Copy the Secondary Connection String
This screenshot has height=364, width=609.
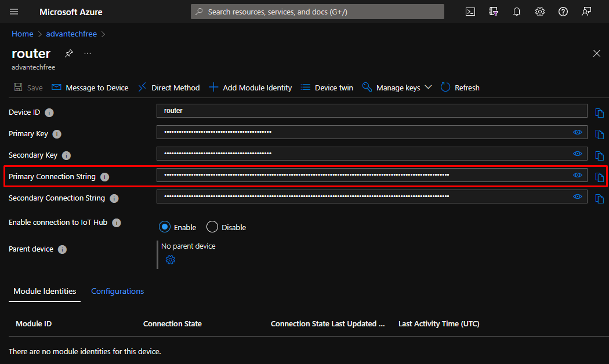599,199
